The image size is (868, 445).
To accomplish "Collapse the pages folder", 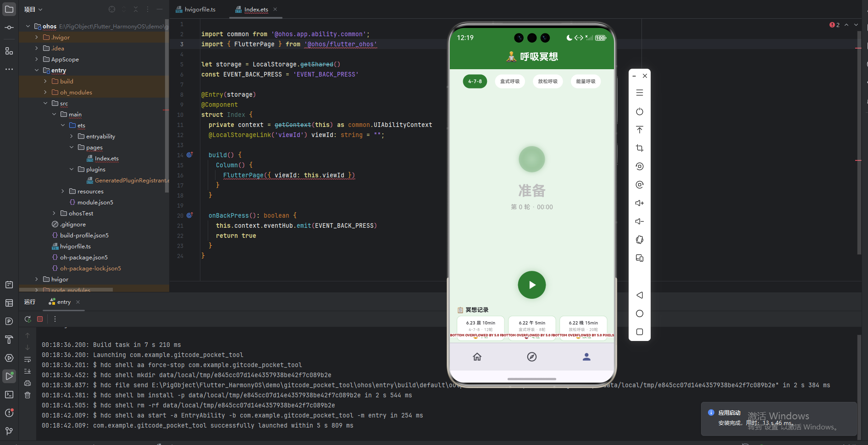I will 72,147.
